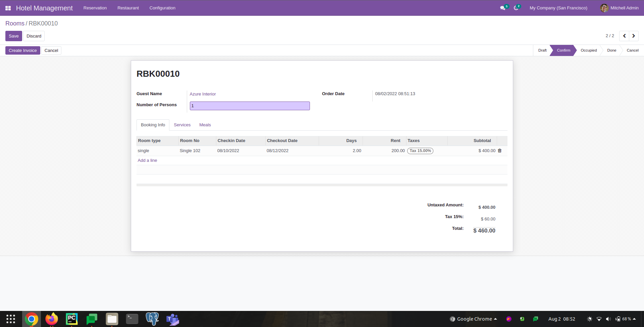Sort by the Rent column header
The image size is (644, 327).
(x=385, y=141)
